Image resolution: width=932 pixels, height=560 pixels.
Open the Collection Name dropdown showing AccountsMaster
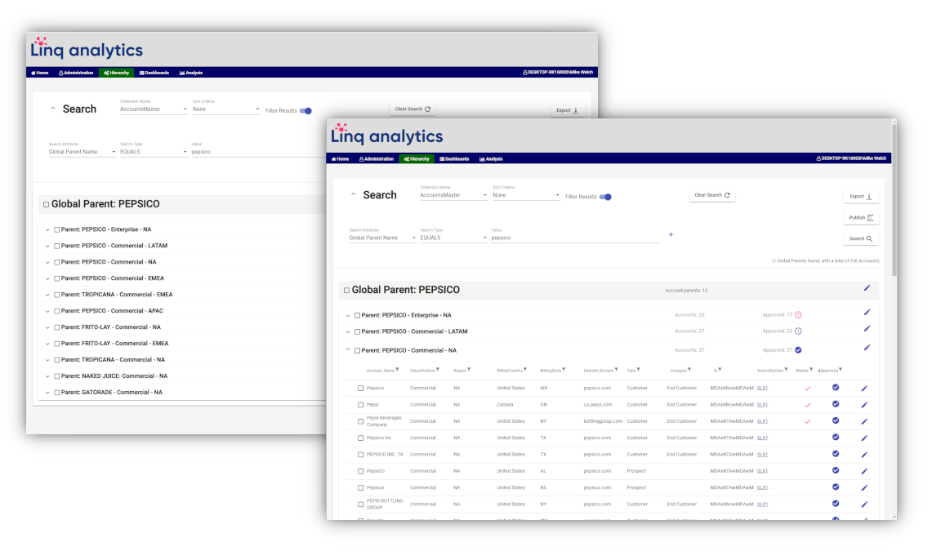[452, 194]
